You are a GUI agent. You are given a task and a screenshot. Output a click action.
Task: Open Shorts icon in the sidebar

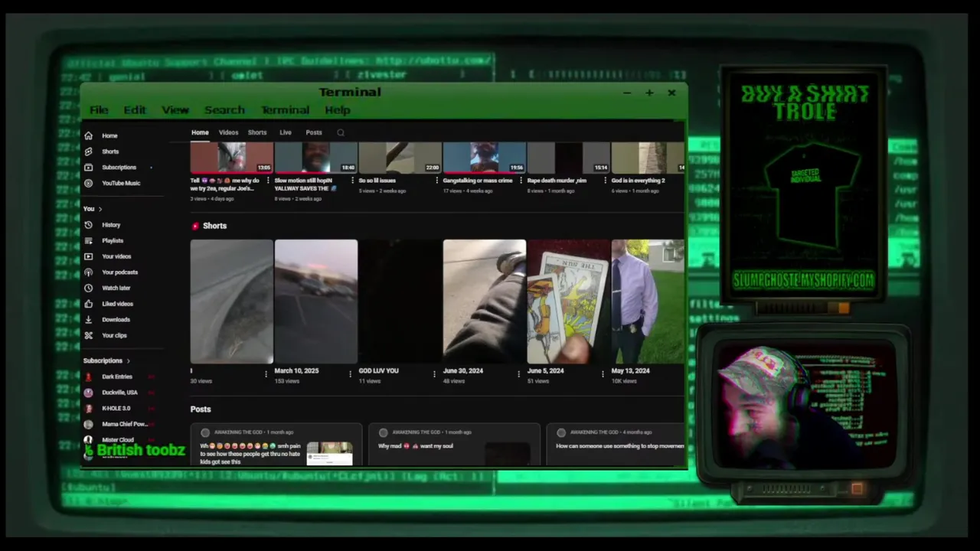point(88,152)
